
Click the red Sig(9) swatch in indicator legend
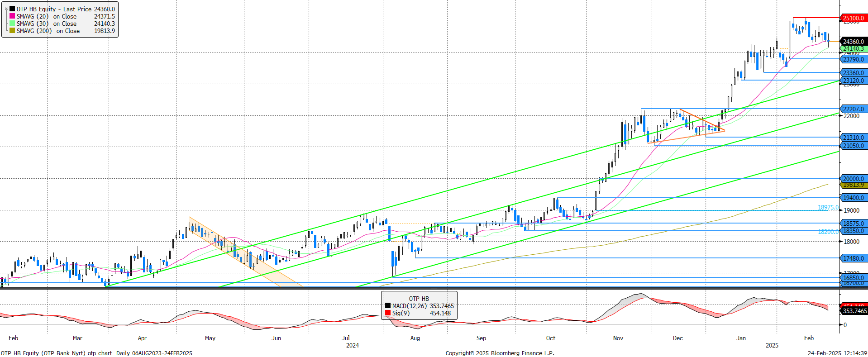tap(388, 313)
